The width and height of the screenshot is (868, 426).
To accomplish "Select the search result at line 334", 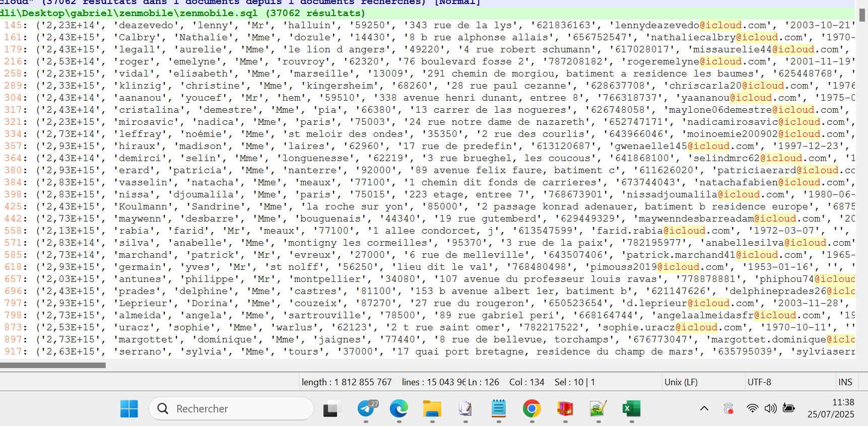I will [x=428, y=134].
